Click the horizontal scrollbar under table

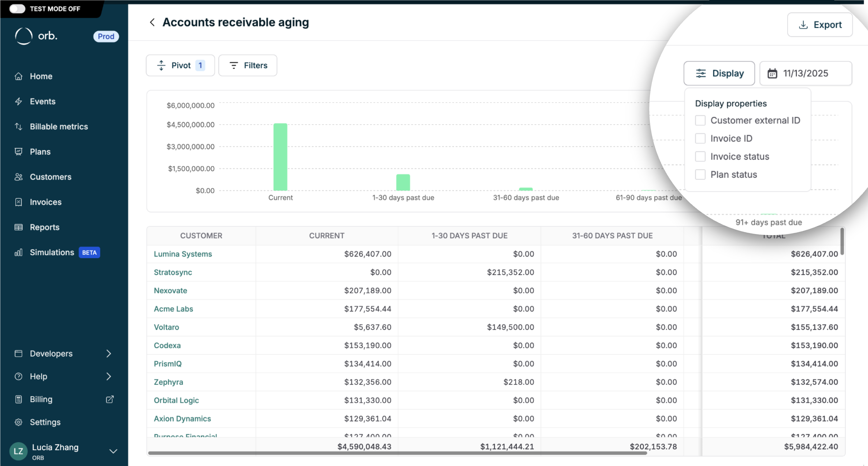(x=397, y=453)
